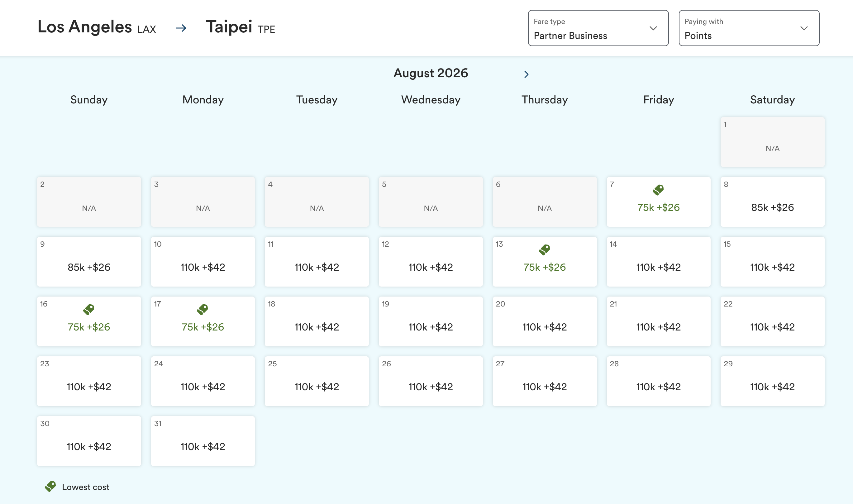The height and width of the screenshot is (504, 853).
Task: Select August 30 Sunday fare cell
Action: [89, 441]
